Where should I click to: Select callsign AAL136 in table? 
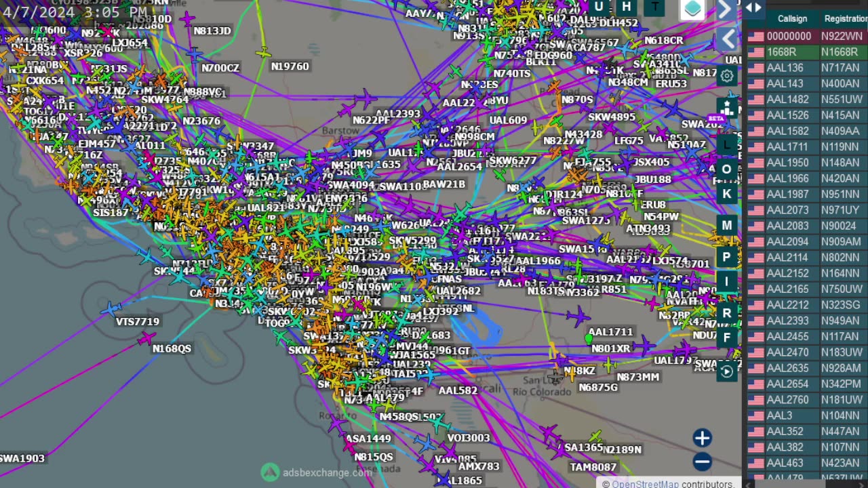click(x=785, y=68)
